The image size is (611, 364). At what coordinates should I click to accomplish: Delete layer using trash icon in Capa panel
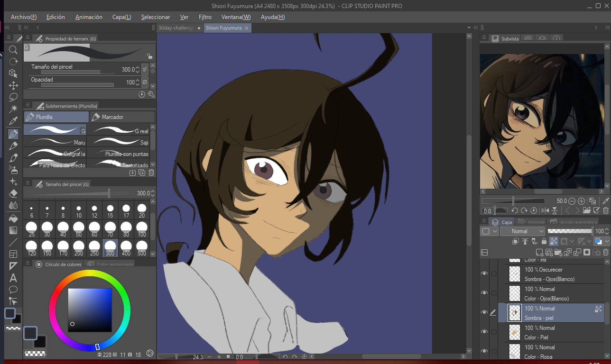click(606, 252)
